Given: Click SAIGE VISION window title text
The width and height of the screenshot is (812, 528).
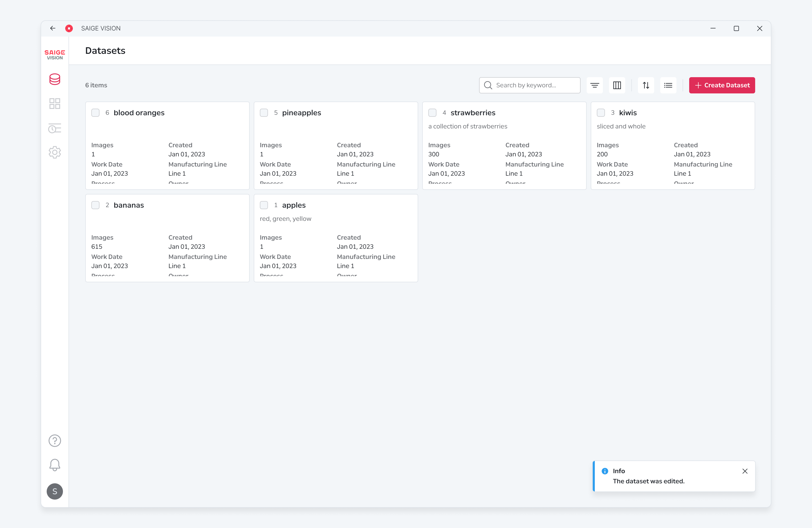Looking at the screenshot, I should click(x=101, y=28).
